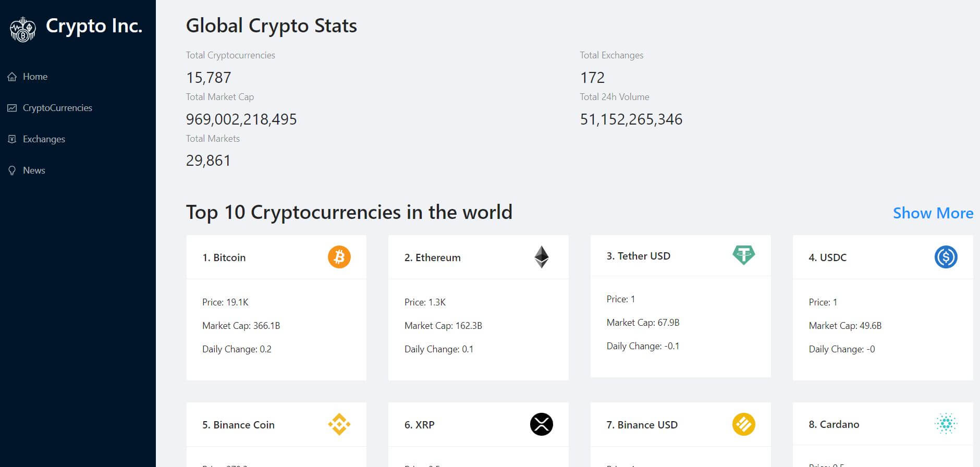Screen dimensions: 980x467
Task: Click the Total 24h Volume label
Action: (615, 97)
